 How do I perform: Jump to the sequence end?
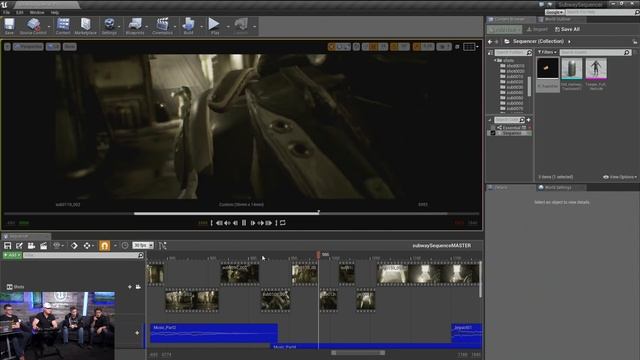(276, 223)
